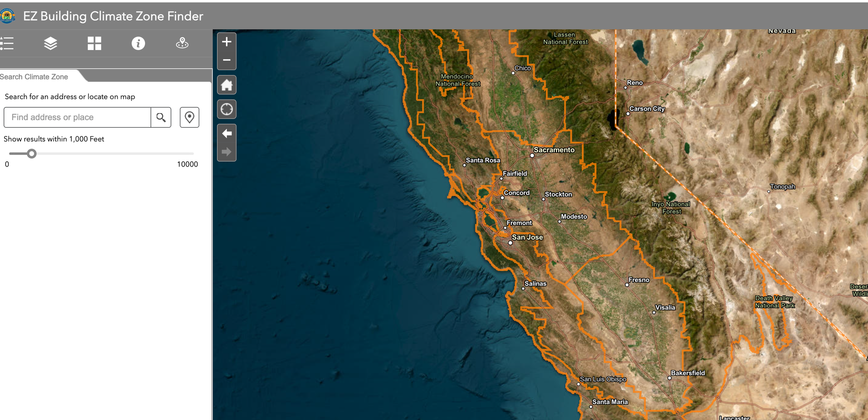The width and height of the screenshot is (868, 420).
Task: Zoom out using the minus button
Action: 227,60
